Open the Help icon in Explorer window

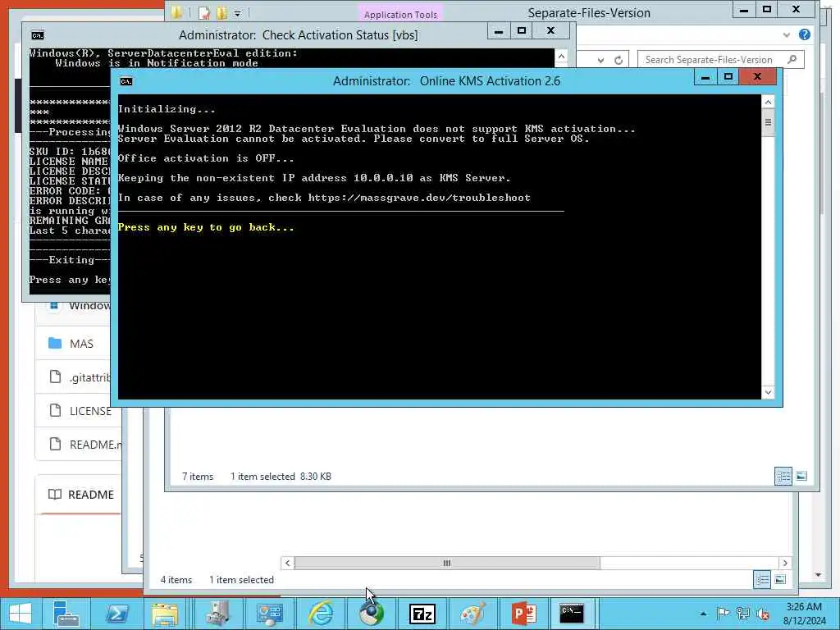[804, 34]
